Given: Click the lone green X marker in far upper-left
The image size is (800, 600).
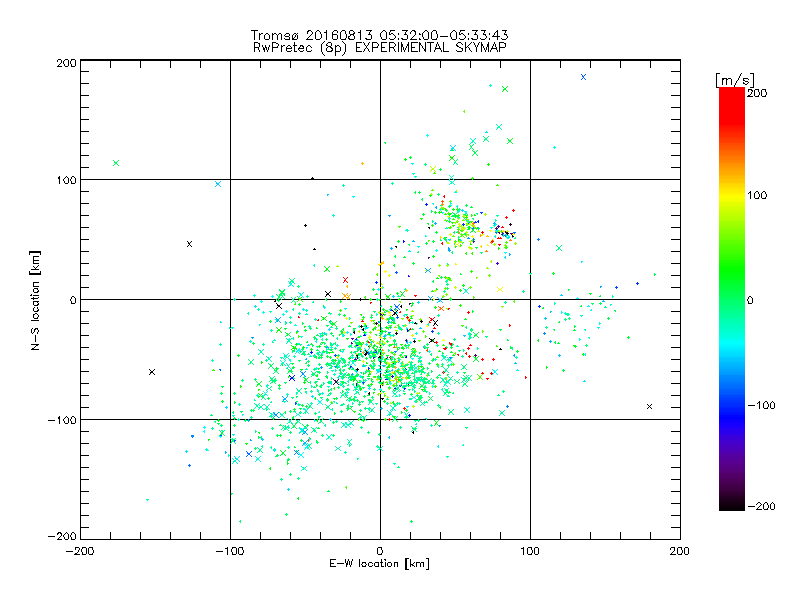Looking at the screenshot, I should pos(116,163).
